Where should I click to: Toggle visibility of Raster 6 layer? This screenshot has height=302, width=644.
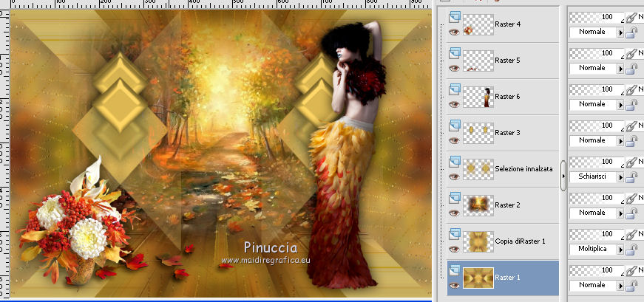(x=454, y=104)
